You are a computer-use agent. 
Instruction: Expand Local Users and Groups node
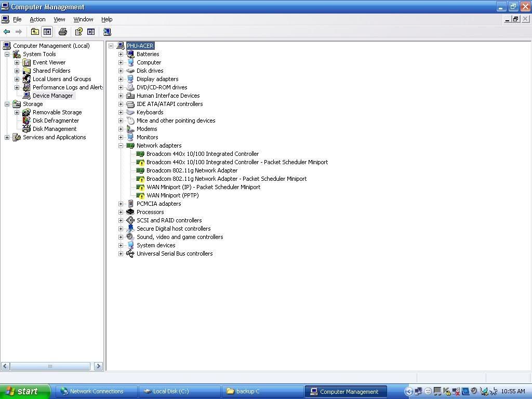[x=17, y=79]
